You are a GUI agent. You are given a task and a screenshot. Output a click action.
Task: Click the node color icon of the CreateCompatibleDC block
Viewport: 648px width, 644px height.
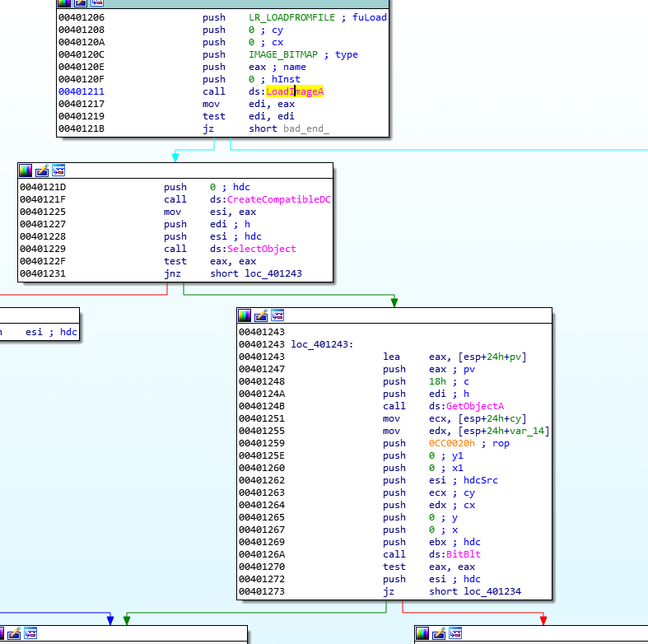pyautogui.click(x=26, y=170)
